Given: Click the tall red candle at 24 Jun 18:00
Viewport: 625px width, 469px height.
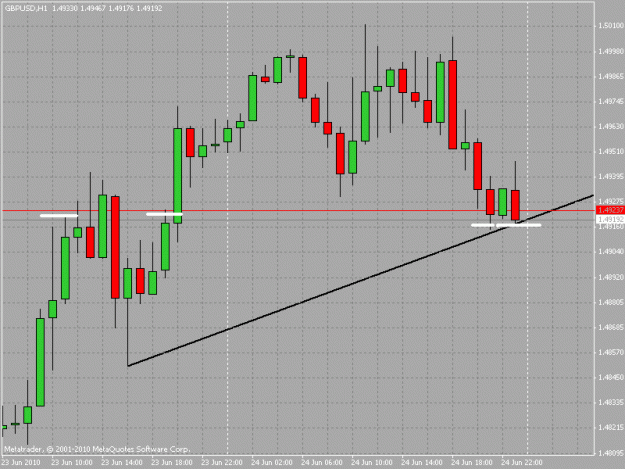Looking at the screenshot, I should coord(452,105).
